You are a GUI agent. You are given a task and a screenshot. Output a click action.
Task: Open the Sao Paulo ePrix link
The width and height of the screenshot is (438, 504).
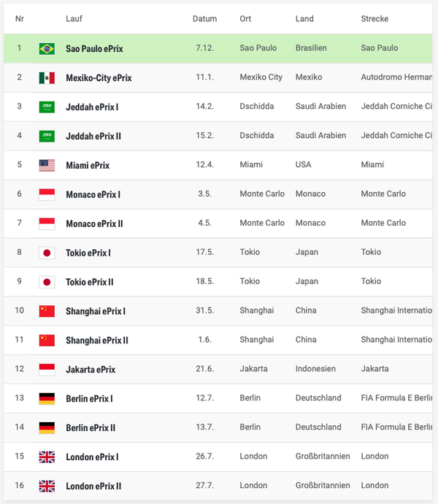click(x=94, y=49)
